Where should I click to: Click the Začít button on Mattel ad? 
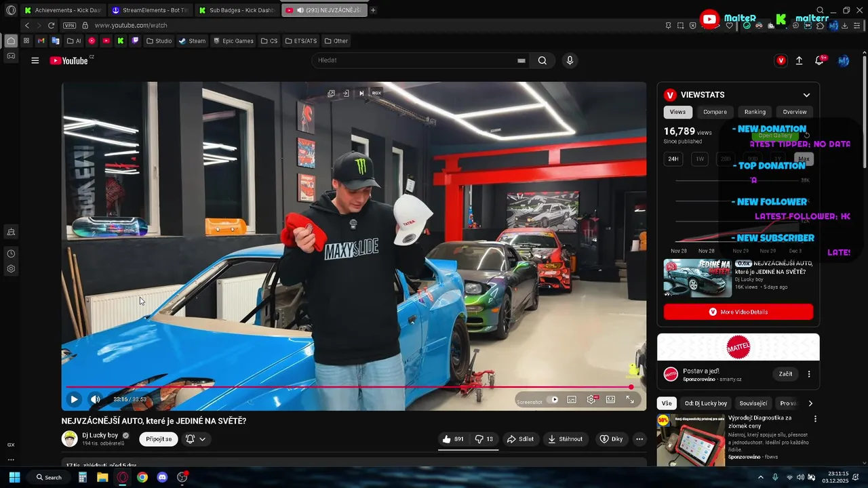click(x=785, y=374)
